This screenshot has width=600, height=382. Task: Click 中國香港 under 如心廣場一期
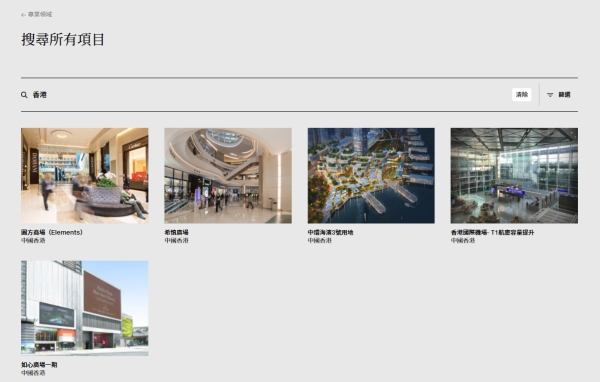(x=33, y=373)
